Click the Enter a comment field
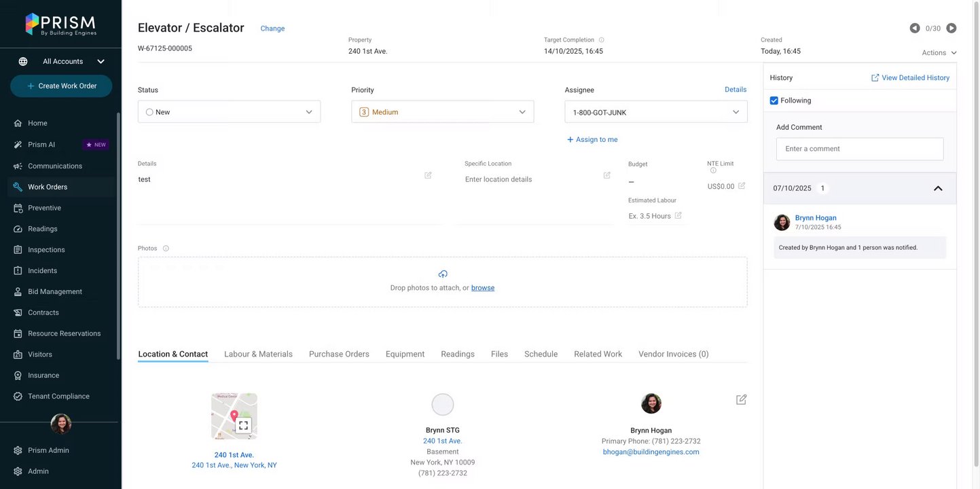The height and width of the screenshot is (489, 980). coord(859,149)
